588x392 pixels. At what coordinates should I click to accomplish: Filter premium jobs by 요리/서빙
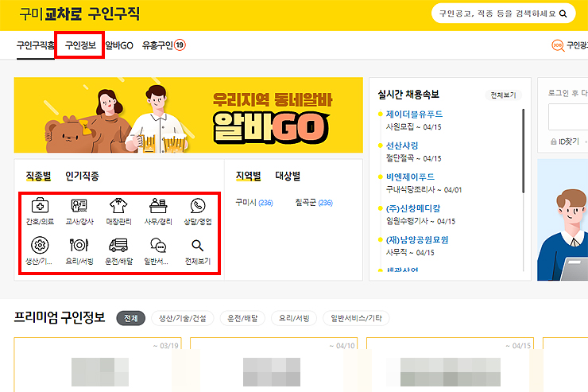click(294, 319)
